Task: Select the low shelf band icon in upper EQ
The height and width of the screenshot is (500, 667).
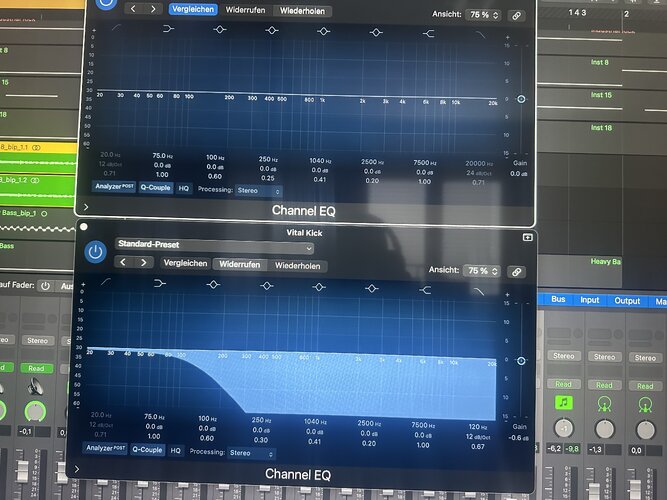Action: [168, 29]
